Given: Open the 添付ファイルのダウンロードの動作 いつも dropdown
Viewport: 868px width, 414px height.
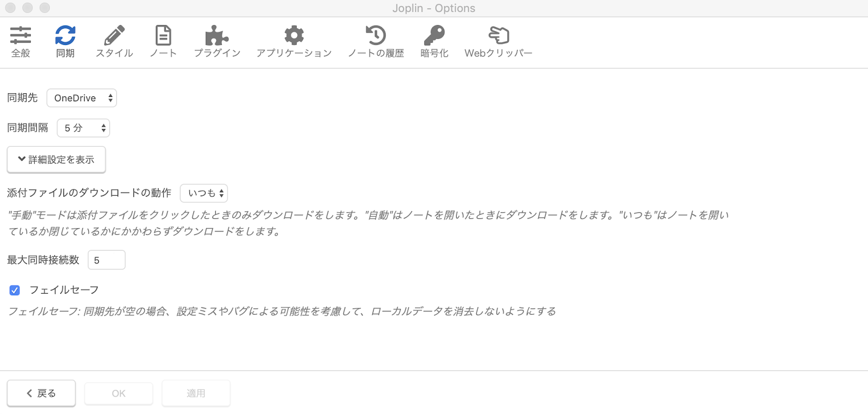Looking at the screenshot, I should point(204,193).
